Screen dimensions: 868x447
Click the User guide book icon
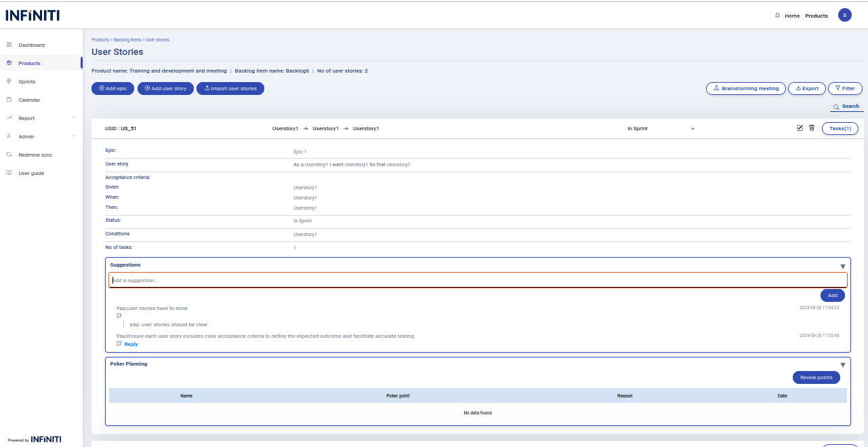pyautogui.click(x=9, y=173)
